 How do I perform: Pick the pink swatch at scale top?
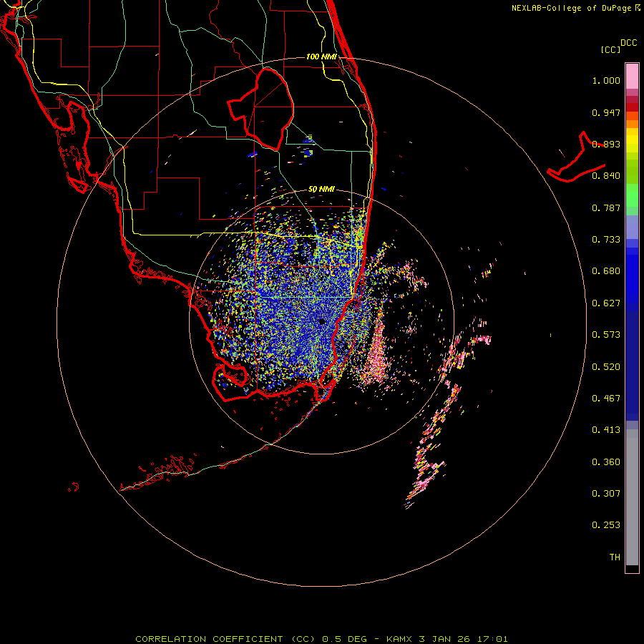click(x=632, y=76)
